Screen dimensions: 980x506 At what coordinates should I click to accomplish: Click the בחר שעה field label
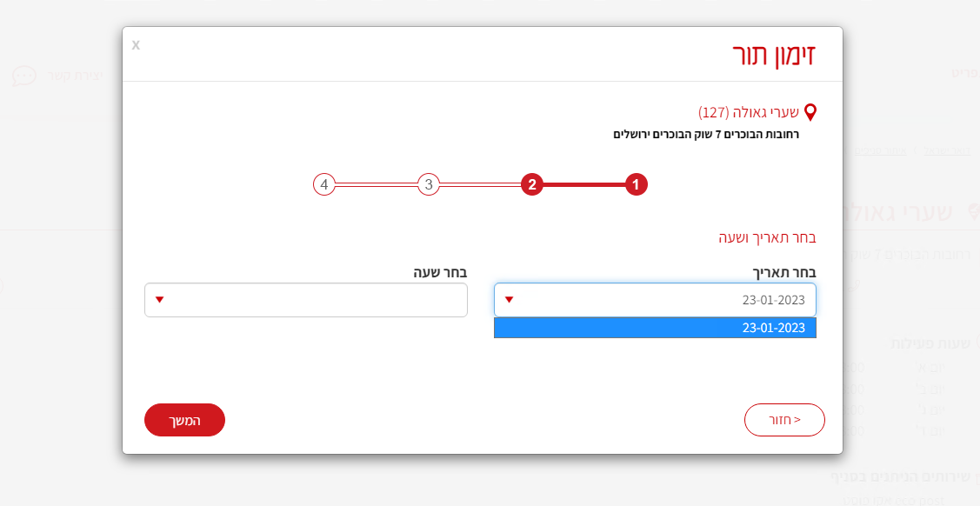pyautogui.click(x=440, y=272)
